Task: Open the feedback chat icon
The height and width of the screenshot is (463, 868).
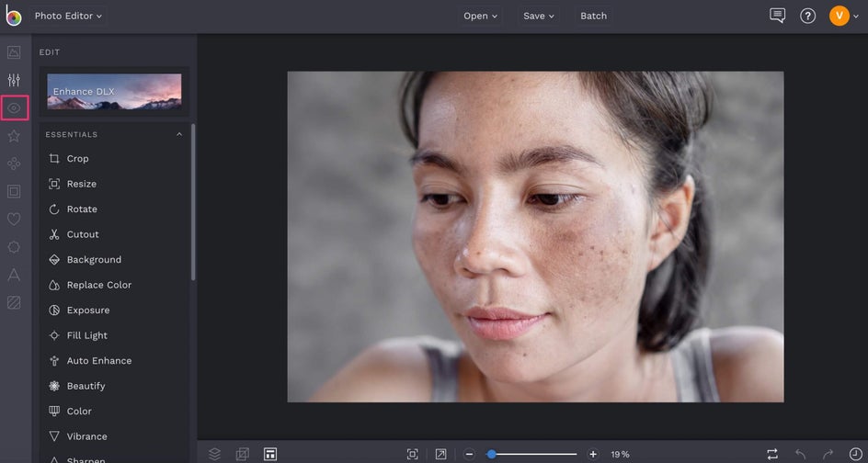Action: (x=777, y=16)
